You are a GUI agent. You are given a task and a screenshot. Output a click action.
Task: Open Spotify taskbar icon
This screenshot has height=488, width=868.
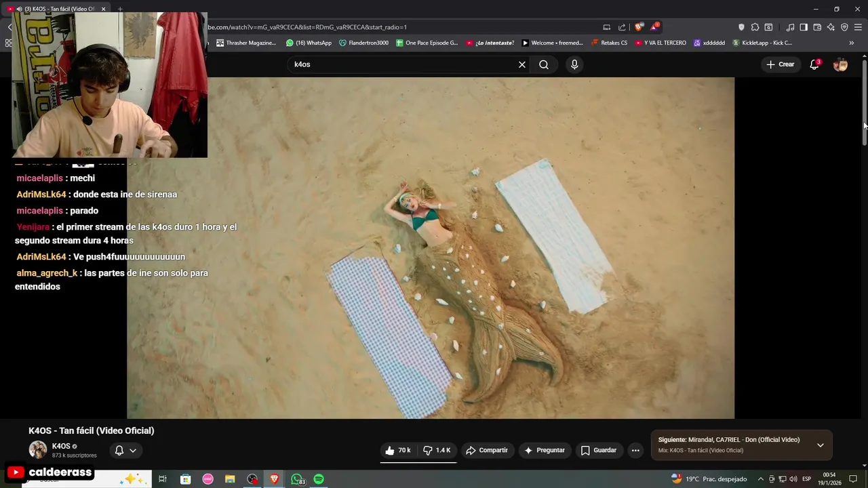319,479
